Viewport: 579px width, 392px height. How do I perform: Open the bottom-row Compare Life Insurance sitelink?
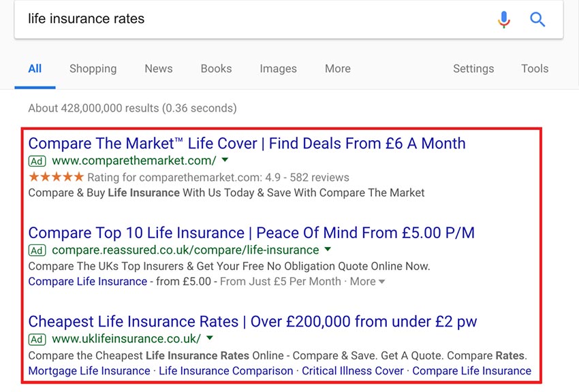(471, 371)
